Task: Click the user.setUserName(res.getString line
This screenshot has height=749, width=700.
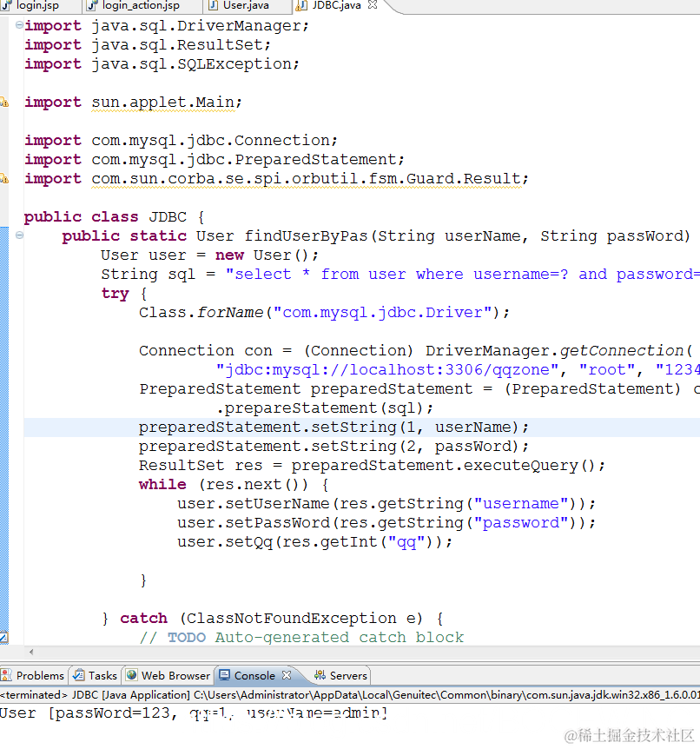Action: [x=386, y=503]
